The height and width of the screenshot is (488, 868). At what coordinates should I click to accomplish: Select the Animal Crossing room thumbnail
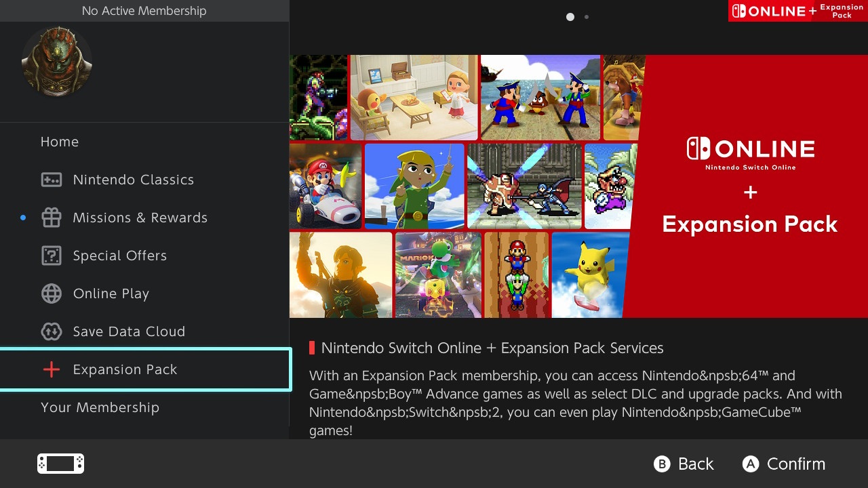coord(414,98)
